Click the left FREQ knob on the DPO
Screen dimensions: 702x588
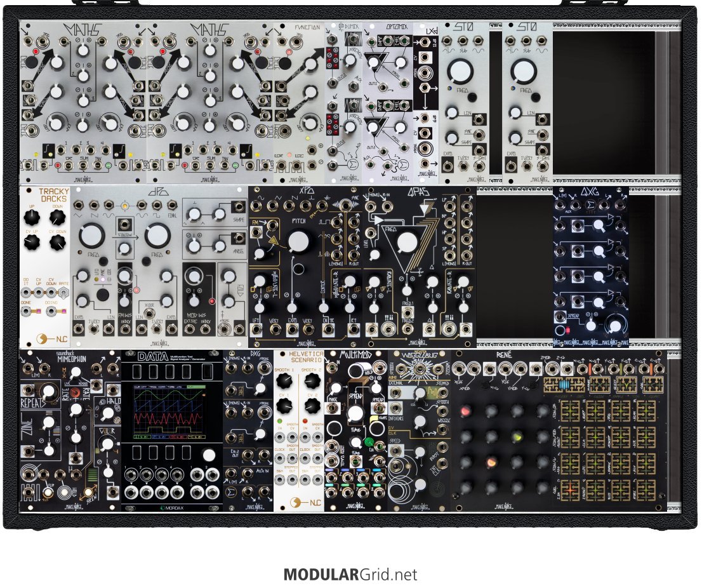(x=91, y=236)
